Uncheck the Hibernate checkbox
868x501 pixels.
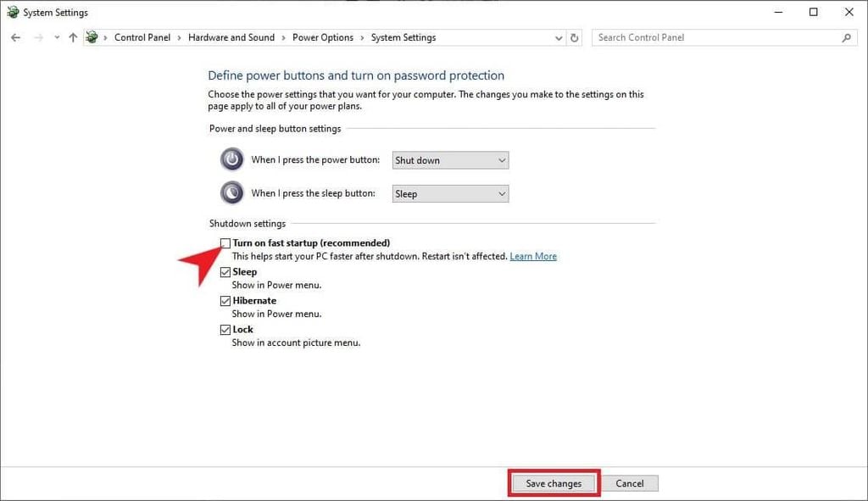tap(225, 301)
